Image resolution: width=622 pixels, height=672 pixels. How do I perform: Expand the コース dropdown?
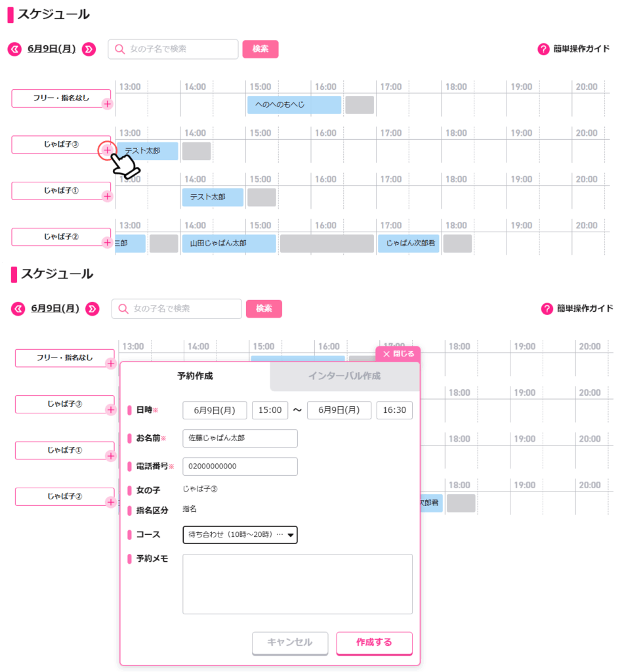pos(240,535)
